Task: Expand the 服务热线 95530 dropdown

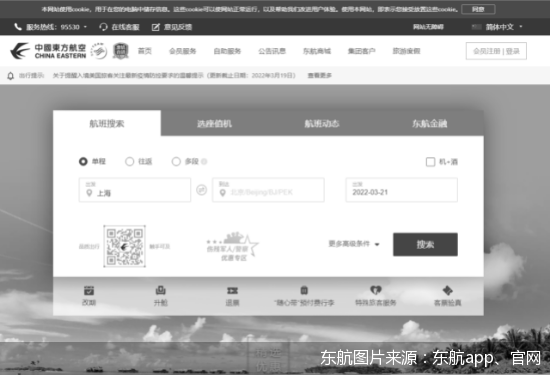Action: (x=85, y=27)
